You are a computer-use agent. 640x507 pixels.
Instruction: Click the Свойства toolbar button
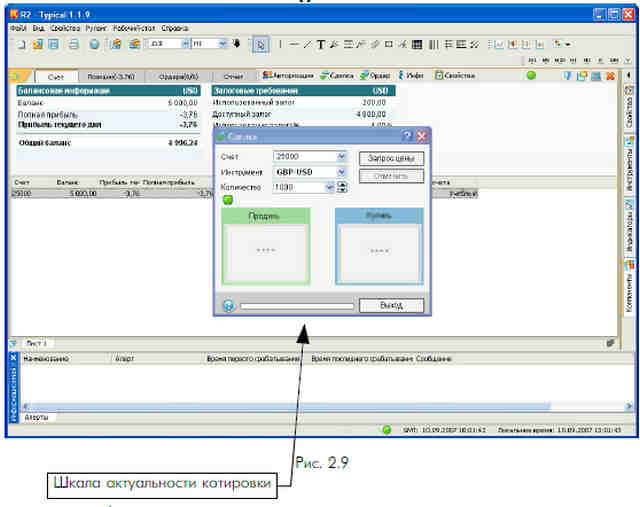[x=455, y=76]
